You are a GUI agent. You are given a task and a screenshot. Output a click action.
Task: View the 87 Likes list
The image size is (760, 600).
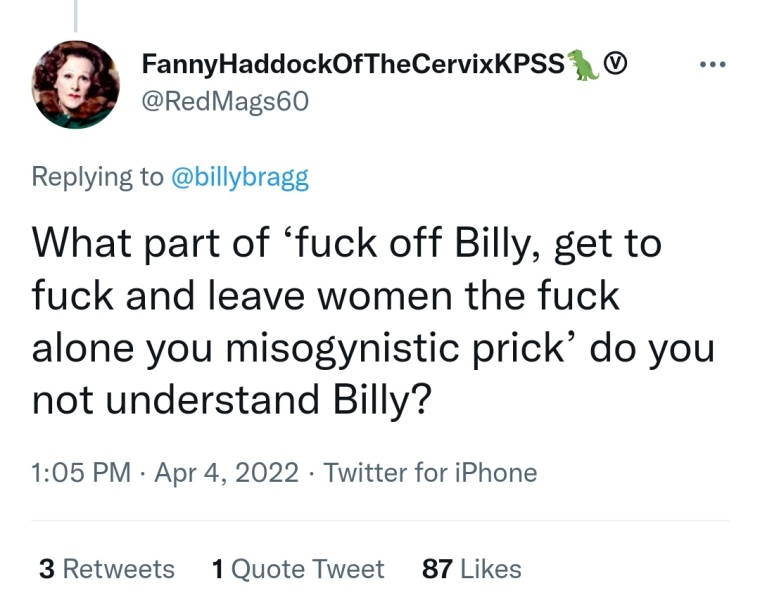[472, 569]
